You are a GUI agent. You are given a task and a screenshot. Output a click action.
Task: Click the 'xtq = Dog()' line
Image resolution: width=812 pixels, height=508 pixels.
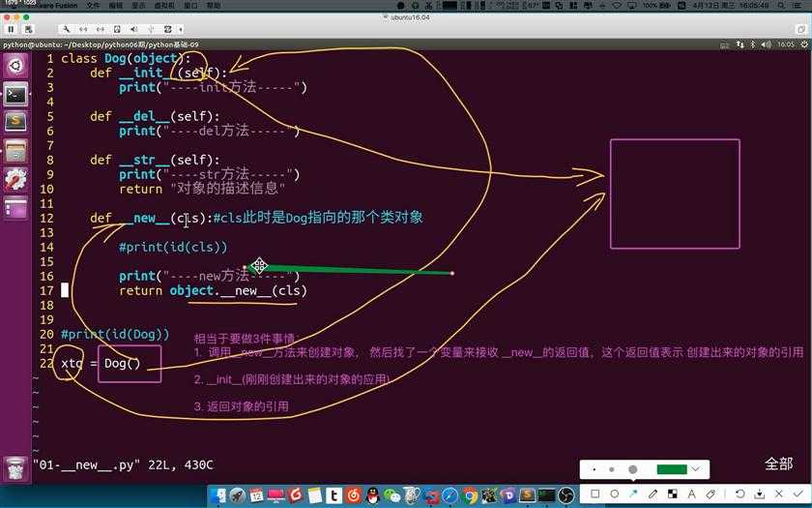(101, 364)
